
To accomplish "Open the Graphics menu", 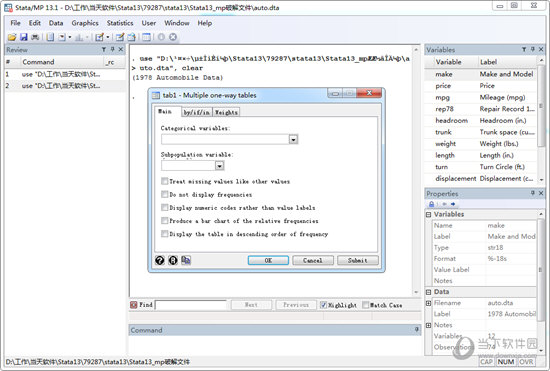I will pyautogui.click(x=85, y=23).
